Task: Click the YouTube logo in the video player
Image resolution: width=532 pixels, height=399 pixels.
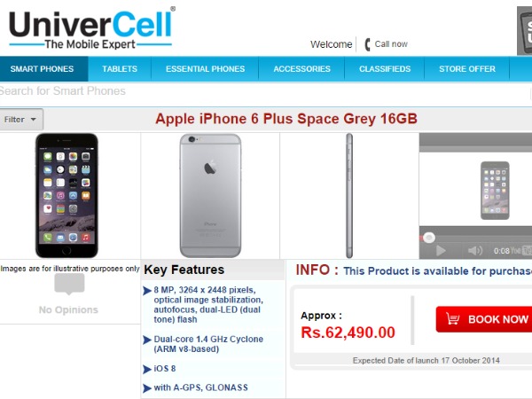Action: point(516,251)
